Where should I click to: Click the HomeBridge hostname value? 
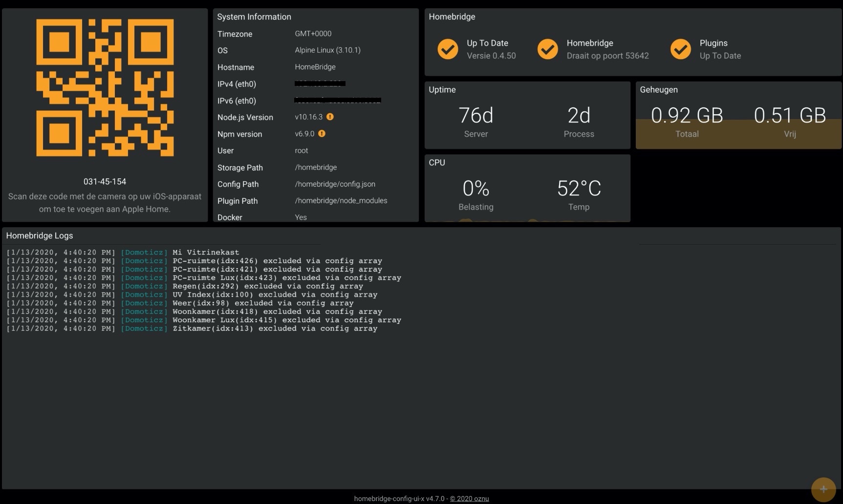(315, 67)
